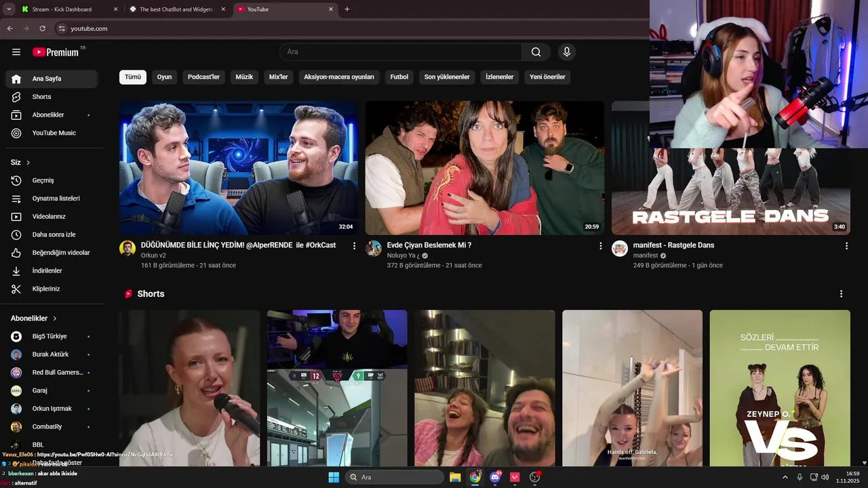Click manifest channel avatar
868x488 pixels.
(620, 248)
